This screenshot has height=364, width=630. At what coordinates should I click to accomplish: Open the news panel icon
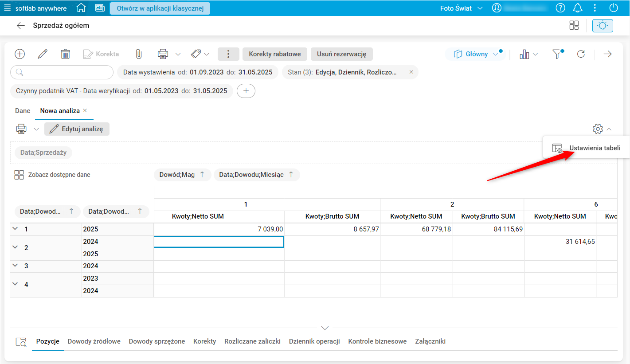[x=100, y=8]
